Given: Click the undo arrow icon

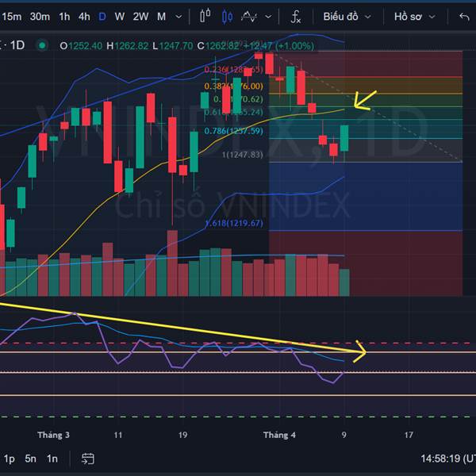Looking at the screenshot, I should pos(464,17).
